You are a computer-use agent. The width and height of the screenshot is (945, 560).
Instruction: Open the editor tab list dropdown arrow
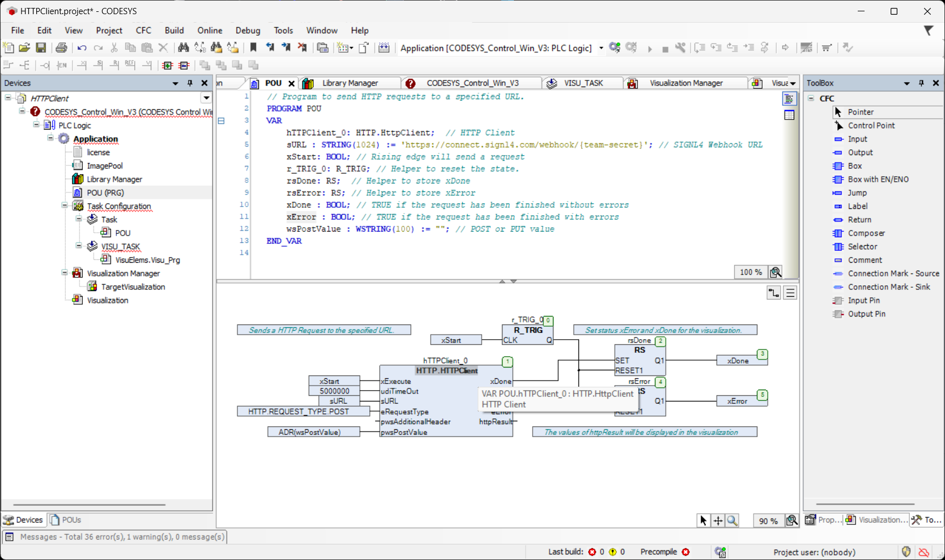[x=793, y=83]
